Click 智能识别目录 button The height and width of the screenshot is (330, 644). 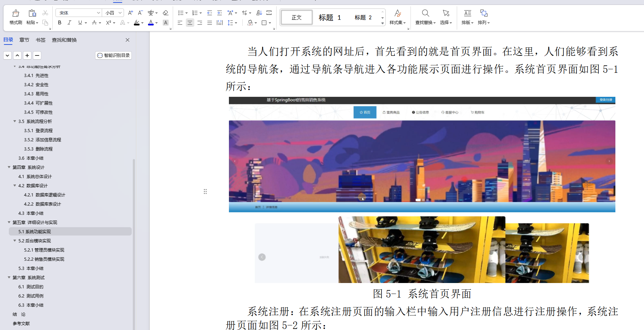pyautogui.click(x=113, y=55)
